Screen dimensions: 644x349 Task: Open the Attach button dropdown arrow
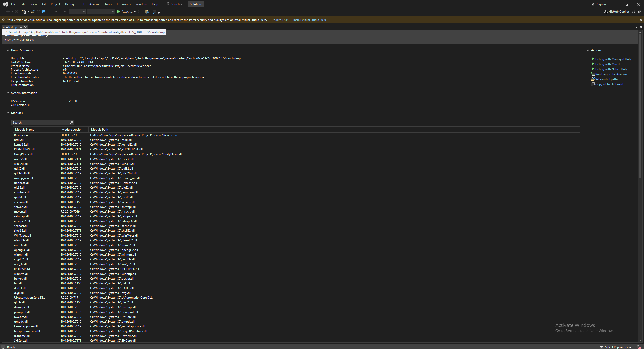tap(135, 12)
